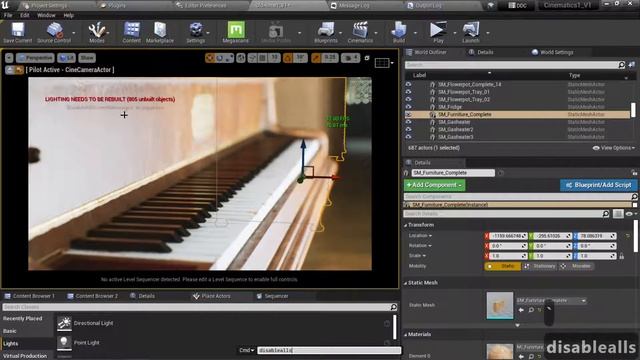Screen dimensions: 640x360
Task: Open the Window menu
Action: click(46, 15)
